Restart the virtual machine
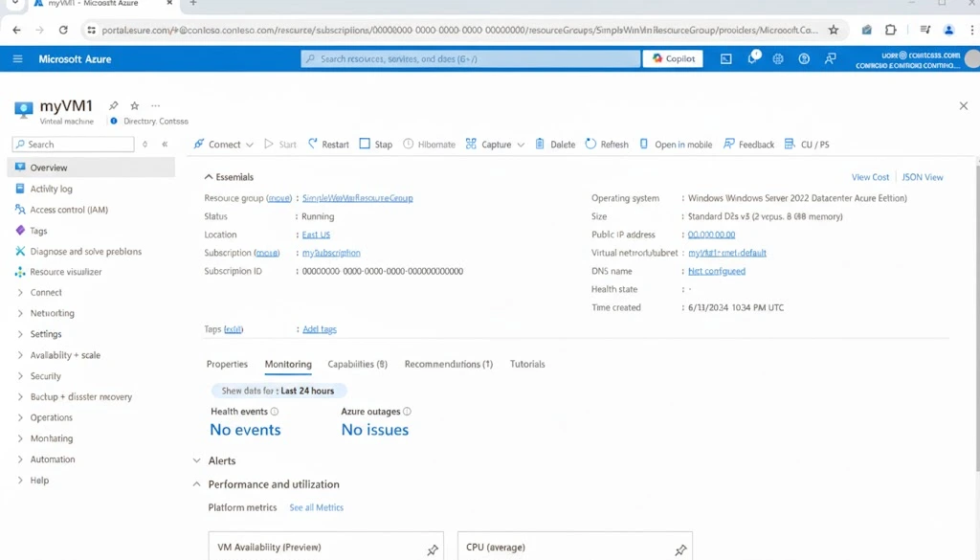980x560 pixels. [x=328, y=145]
